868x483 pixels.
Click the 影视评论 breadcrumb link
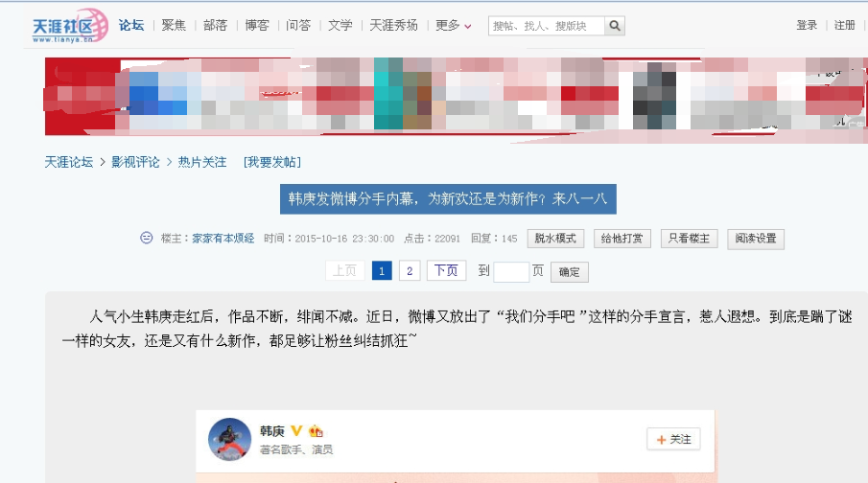pyautogui.click(x=135, y=162)
